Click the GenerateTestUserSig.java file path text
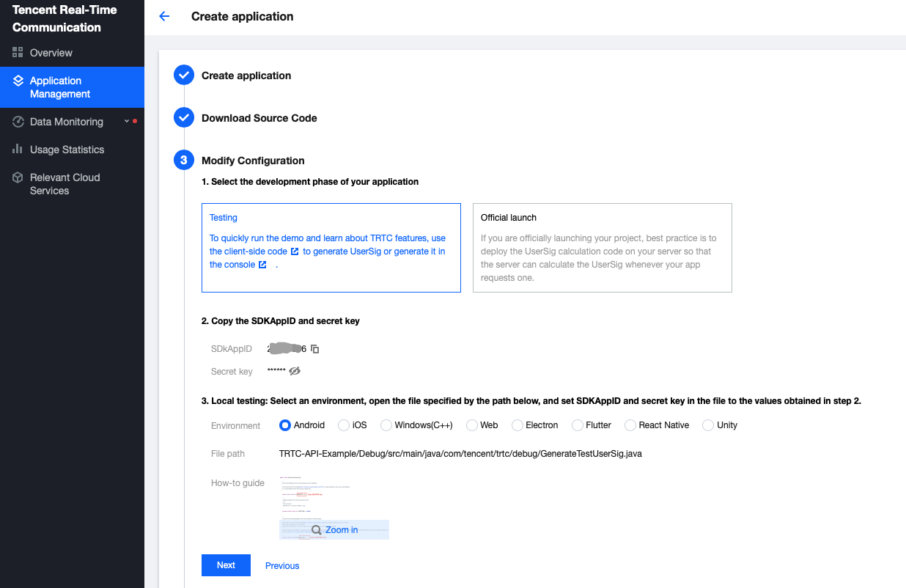906x588 pixels. (x=460, y=454)
